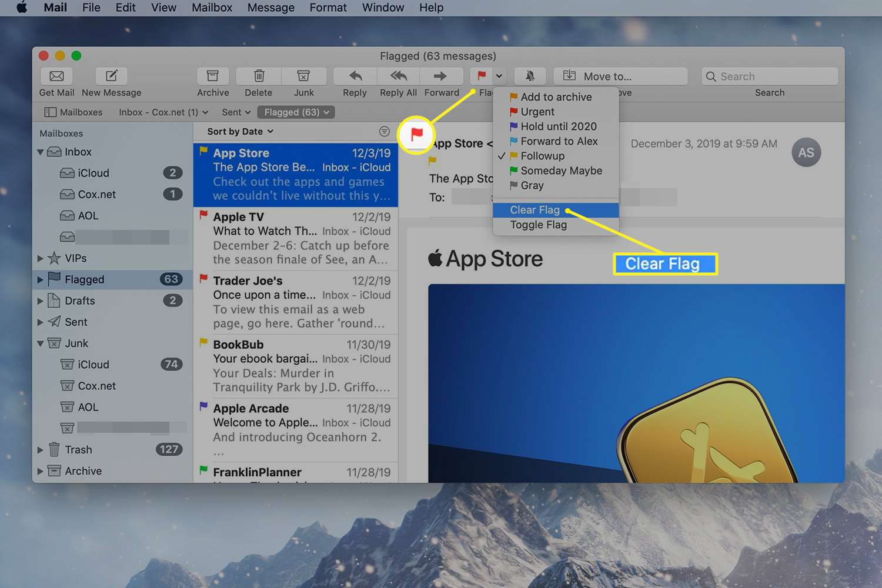Open the Window menu in menu bar

[x=383, y=8]
